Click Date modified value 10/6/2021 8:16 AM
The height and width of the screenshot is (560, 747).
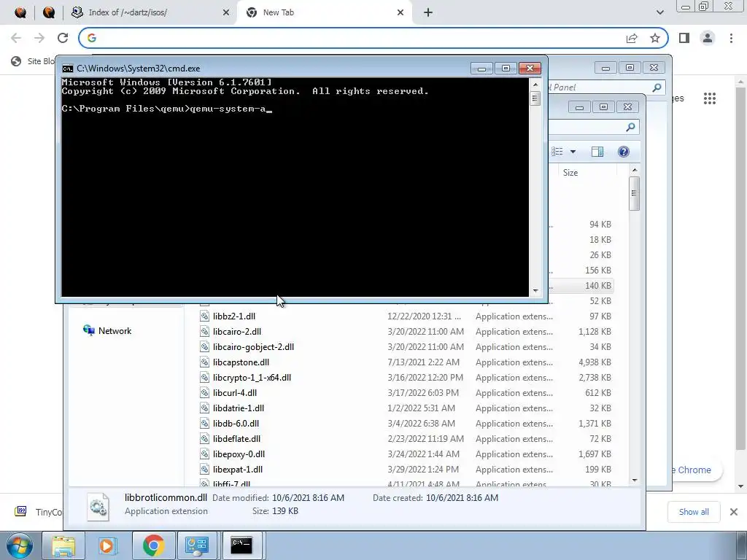click(x=308, y=497)
